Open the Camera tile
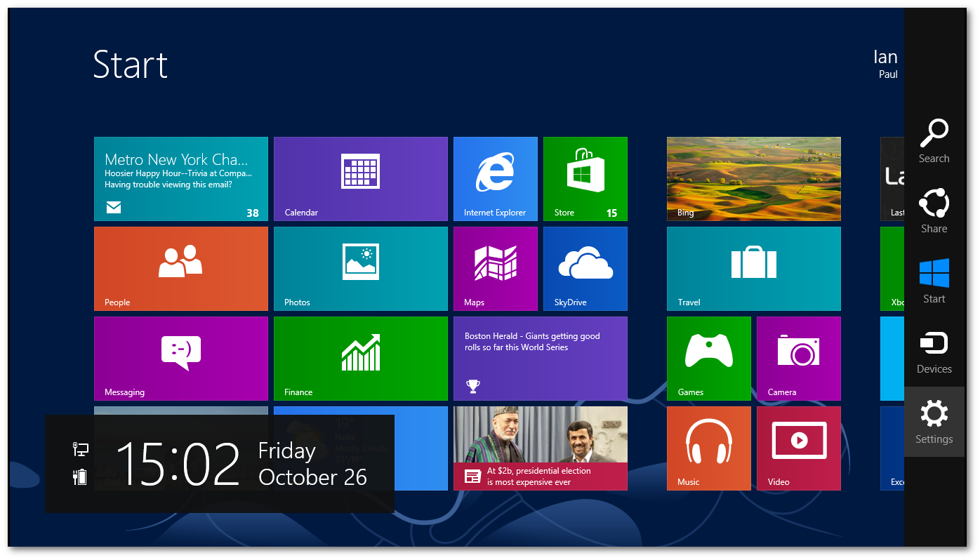The height and width of the screenshot is (560, 980). click(x=799, y=359)
